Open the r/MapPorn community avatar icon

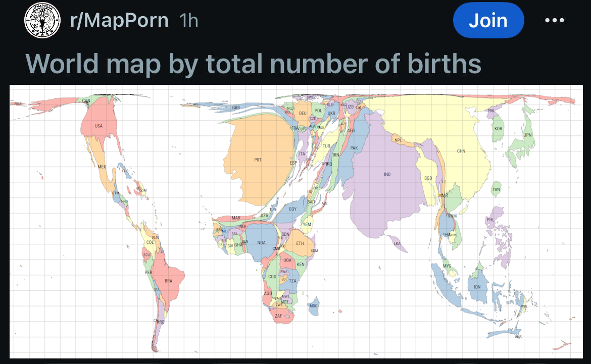coord(42,20)
